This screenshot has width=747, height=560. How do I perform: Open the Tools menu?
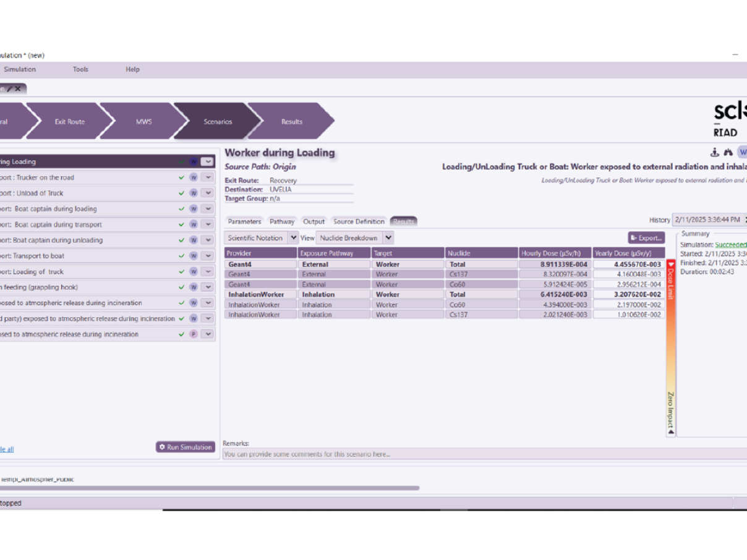pos(80,69)
